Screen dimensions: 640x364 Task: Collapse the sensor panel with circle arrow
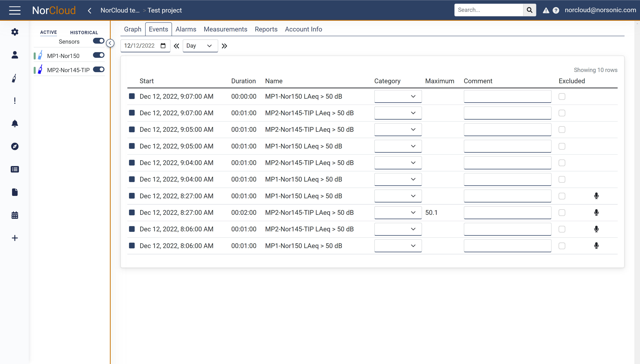click(110, 43)
